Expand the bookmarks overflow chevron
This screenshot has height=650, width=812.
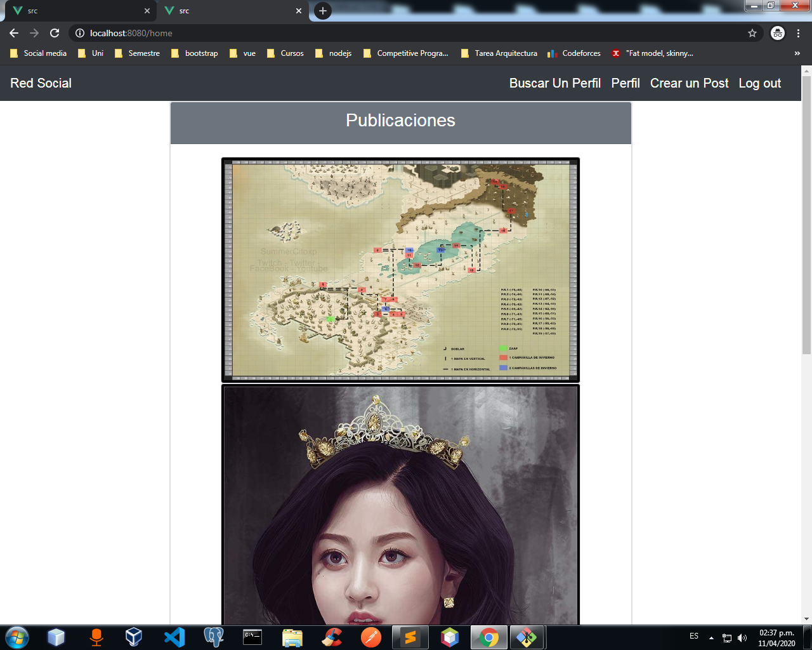[x=797, y=53]
